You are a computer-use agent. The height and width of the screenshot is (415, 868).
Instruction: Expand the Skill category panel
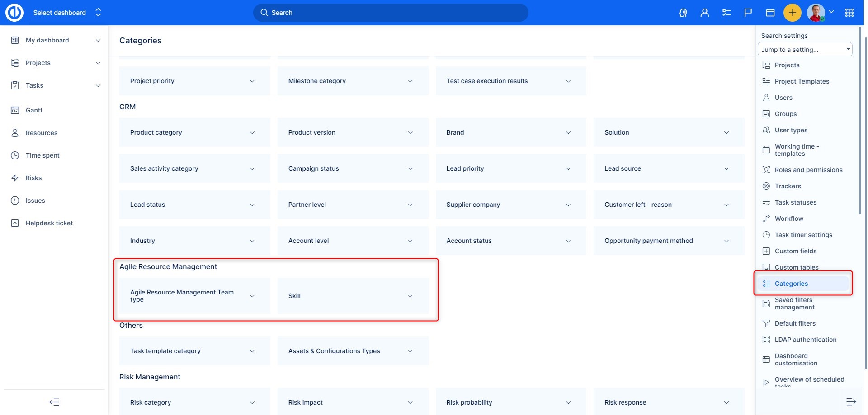tap(410, 296)
